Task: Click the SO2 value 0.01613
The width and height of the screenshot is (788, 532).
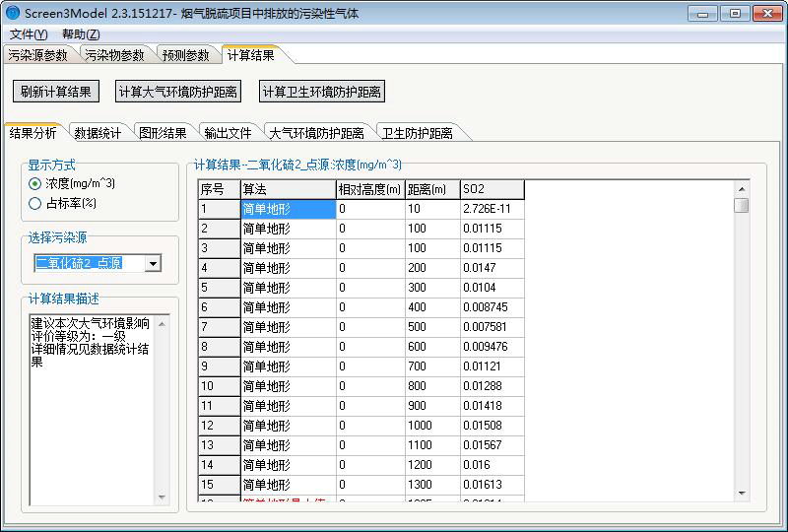Action: (492, 485)
